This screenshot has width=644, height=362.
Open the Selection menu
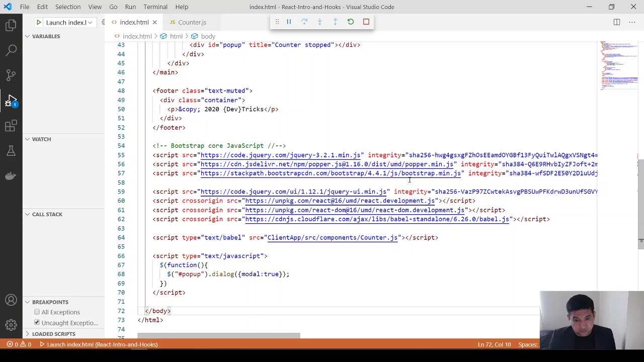pyautogui.click(x=68, y=7)
